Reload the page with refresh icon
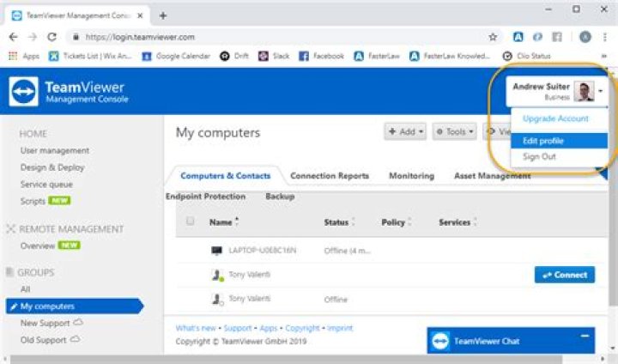The width and height of the screenshot is (618, 364). [51, 37]
